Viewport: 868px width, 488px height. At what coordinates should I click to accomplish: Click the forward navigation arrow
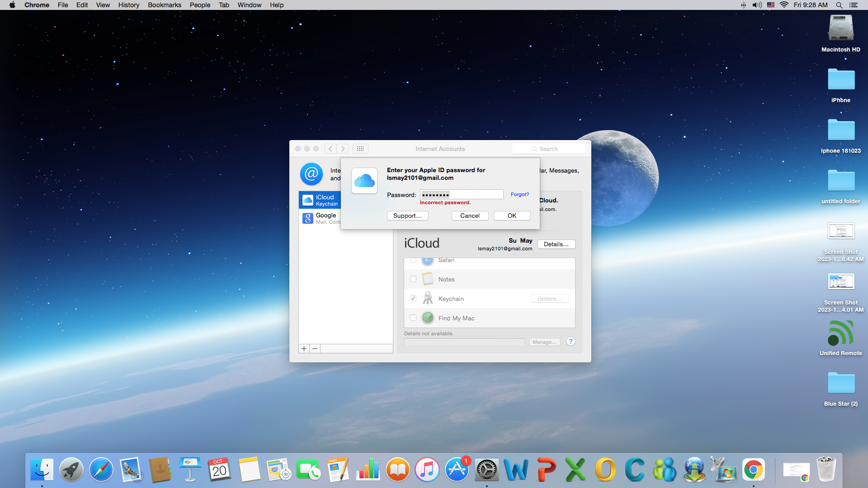pyautogui.click(x=343, y=149)
